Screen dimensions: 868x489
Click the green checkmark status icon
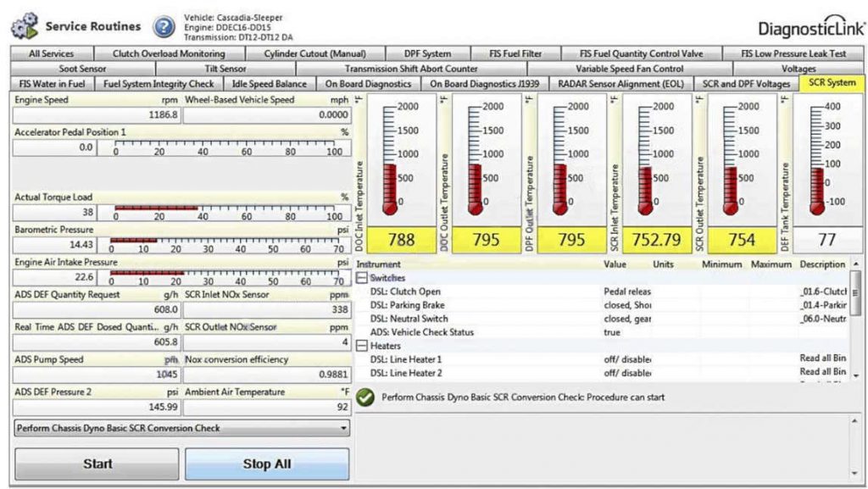363,395
